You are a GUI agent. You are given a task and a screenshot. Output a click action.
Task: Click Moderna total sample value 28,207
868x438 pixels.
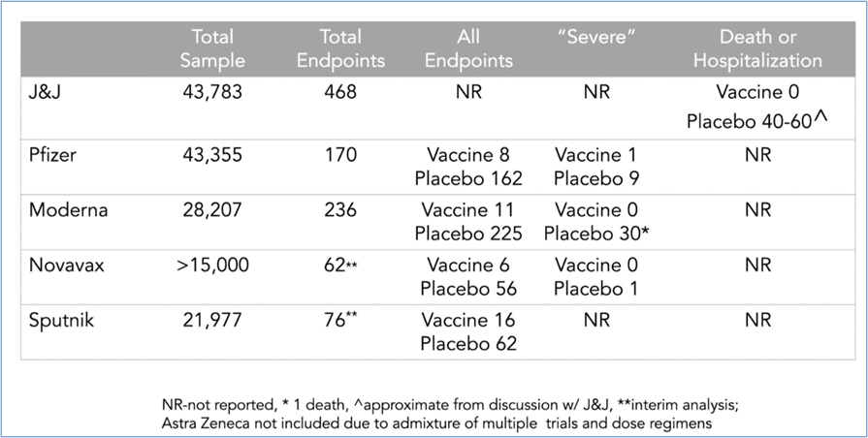tap(212, 210)
